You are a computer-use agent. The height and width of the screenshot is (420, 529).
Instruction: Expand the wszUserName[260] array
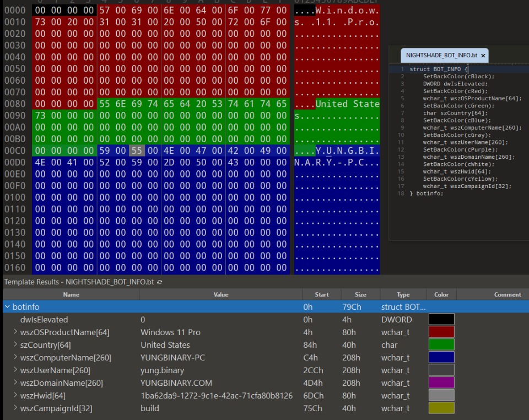tap(15, 370)
